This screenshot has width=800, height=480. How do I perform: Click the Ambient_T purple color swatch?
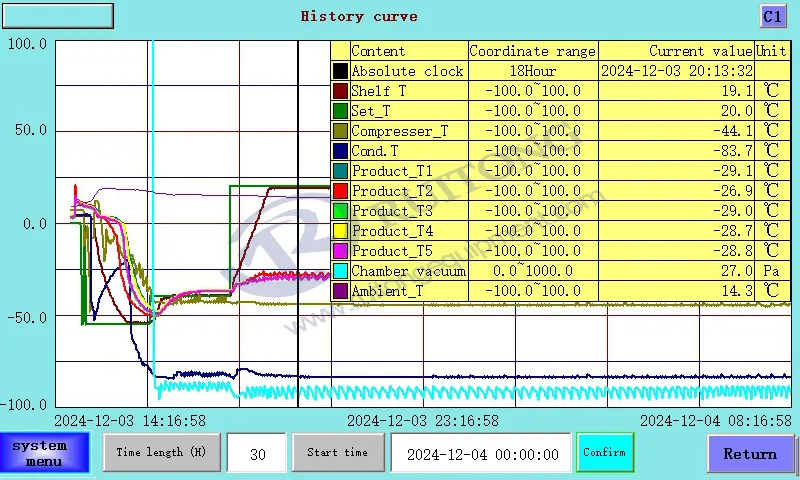(x=340, y=291)
